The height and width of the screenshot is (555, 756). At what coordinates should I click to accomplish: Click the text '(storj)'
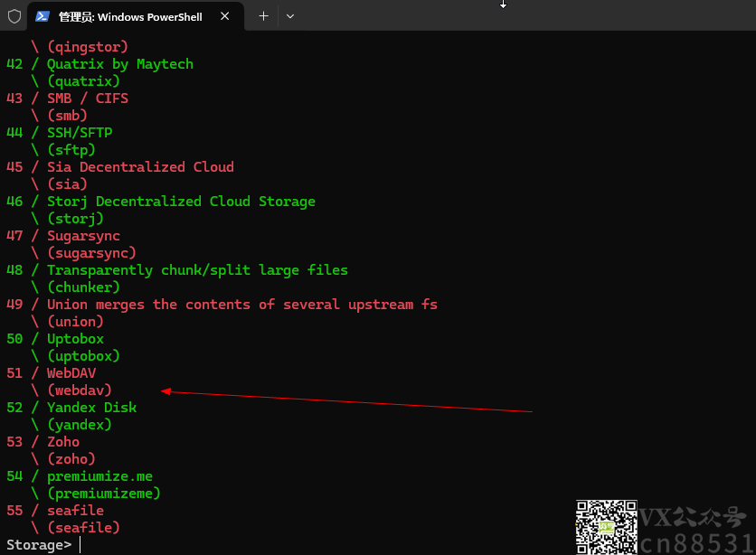(x=75, y=219)
